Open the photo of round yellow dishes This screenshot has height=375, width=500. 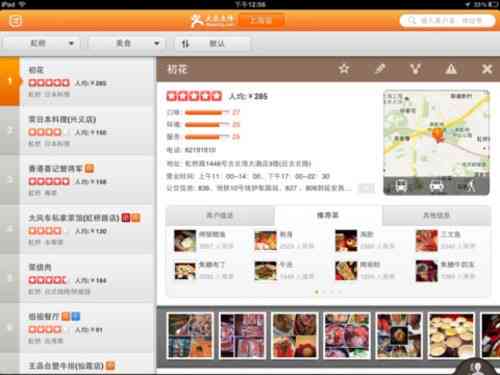point(451,336)
